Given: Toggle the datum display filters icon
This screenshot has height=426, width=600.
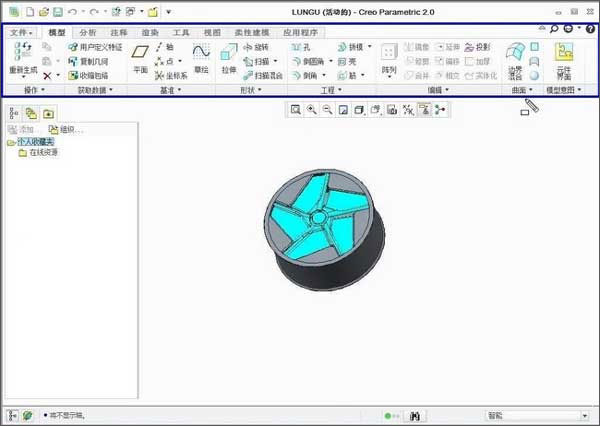Looking at the screenshot, I should (x=408, y=110).
